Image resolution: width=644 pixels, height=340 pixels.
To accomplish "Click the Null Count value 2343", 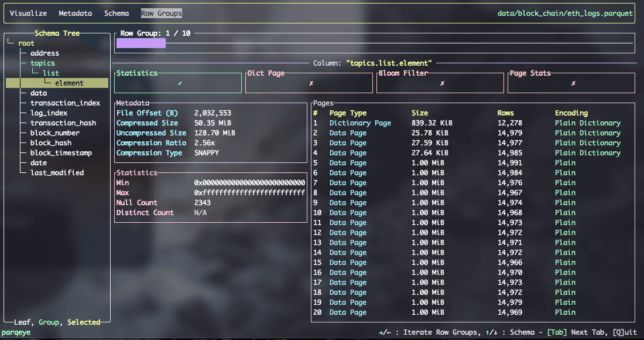I will coord(203,202).
